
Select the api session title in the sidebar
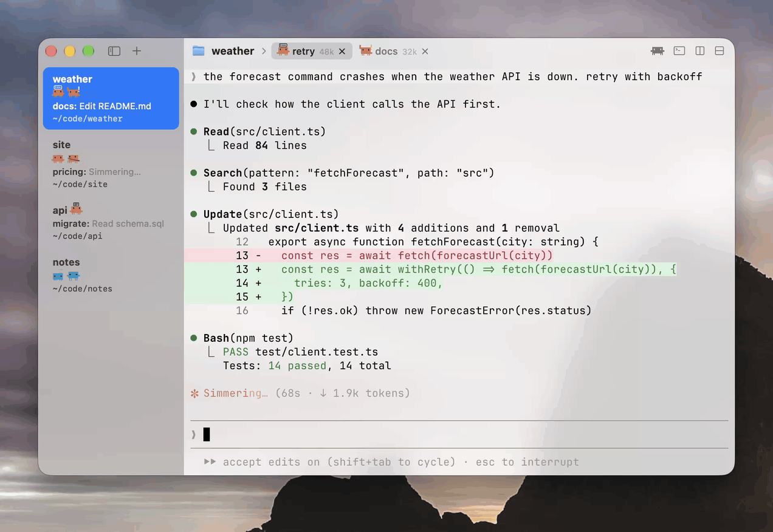[x=60, y=210]
